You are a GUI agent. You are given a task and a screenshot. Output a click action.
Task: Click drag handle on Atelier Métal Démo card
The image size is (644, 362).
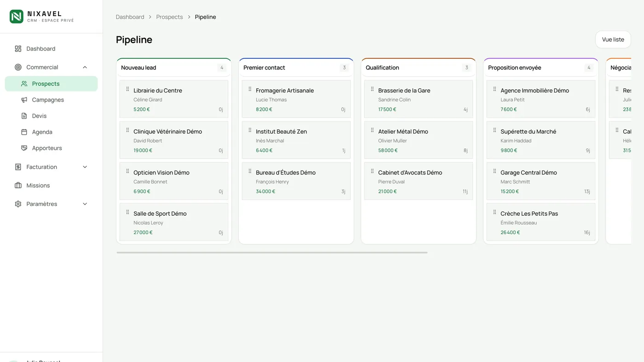point(372,130)
